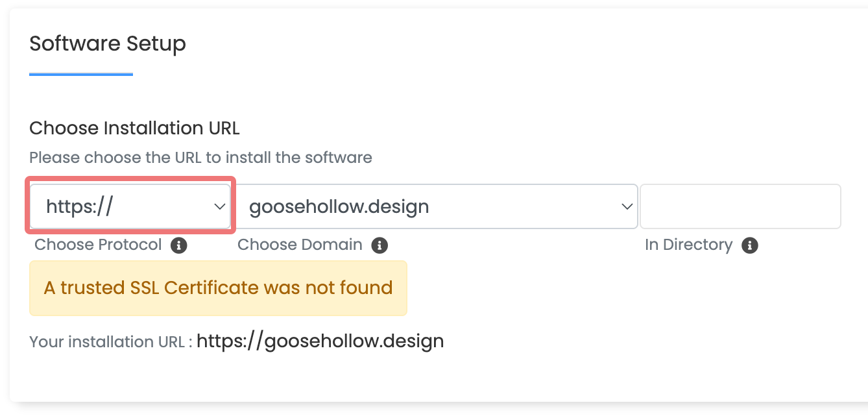This screenshot has width=868, height=418.
Task: Click the blue underline below Software Setup
Action: coord(81,74)
